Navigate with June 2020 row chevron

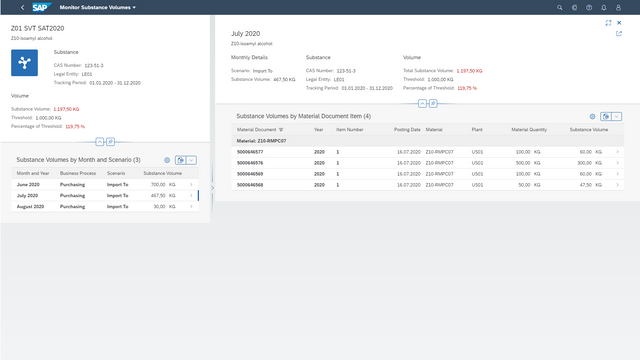191,184
